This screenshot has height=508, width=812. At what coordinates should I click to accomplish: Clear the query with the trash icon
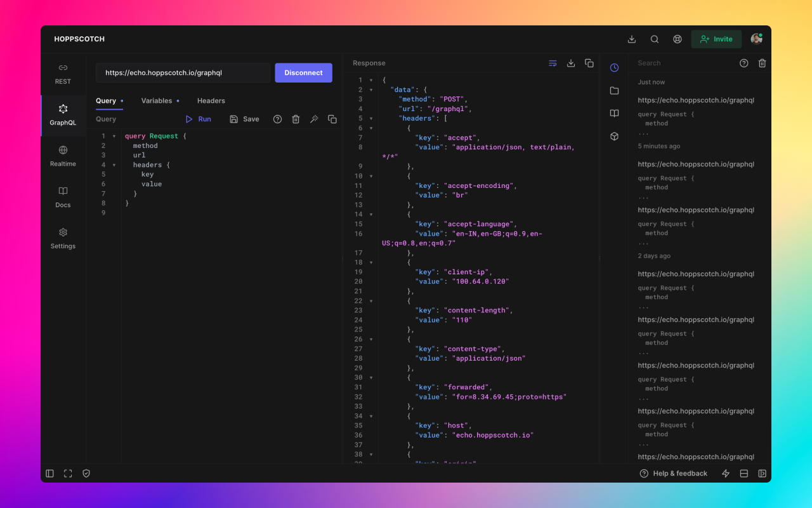coord(296,119)
